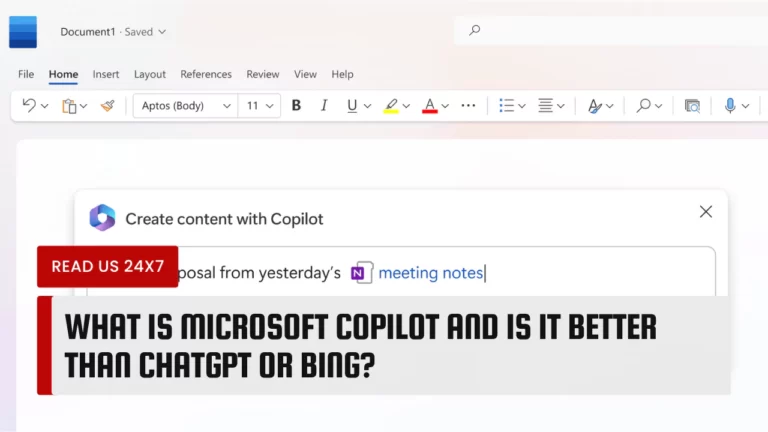Click the READ US 24X7 badge
This screenshot has width=768, height=432.
108,266
